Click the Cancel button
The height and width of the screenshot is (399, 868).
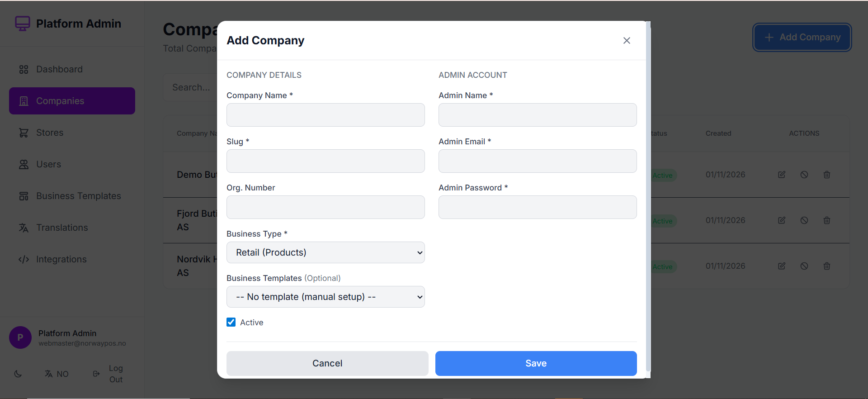pos(327,363)
